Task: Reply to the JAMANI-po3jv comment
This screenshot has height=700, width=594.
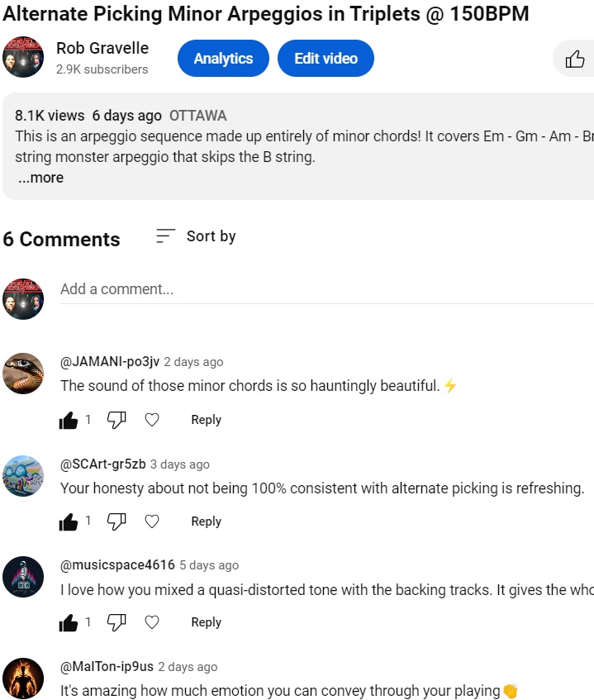Action: pos(206,420)
